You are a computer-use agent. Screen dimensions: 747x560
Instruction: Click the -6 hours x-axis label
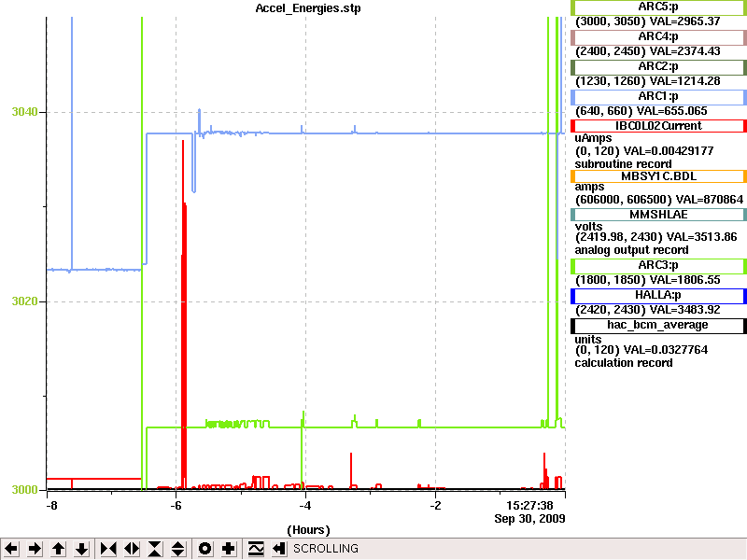point(176,506)
